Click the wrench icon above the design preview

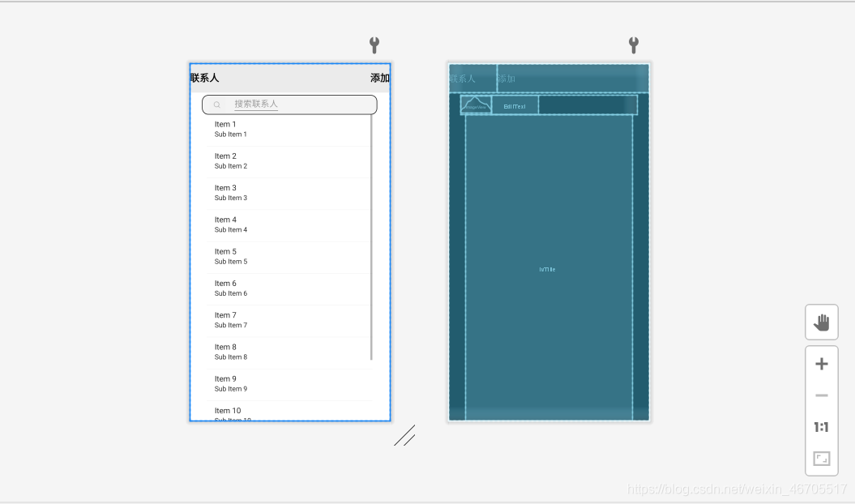374,45
